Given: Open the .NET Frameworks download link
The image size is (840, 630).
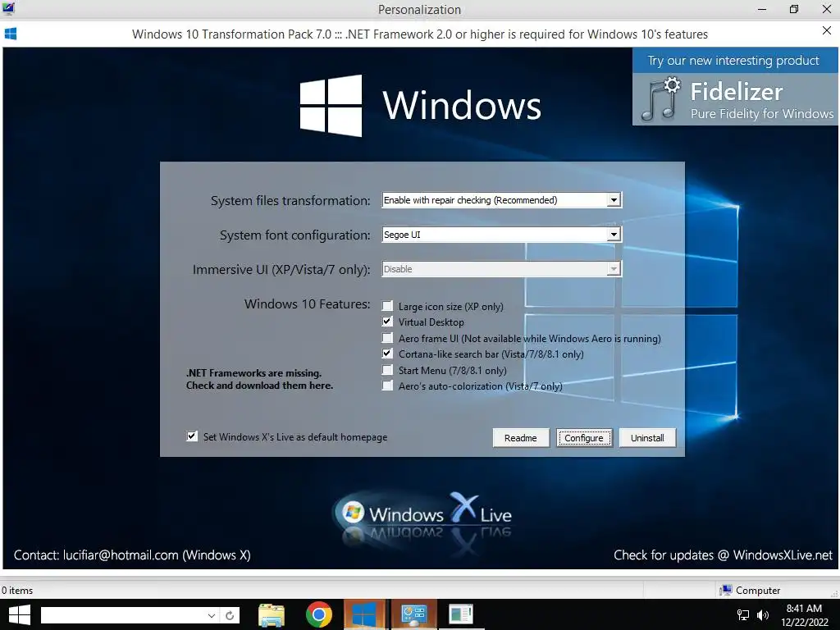Looking at the screenshot, I should point(260,379).
